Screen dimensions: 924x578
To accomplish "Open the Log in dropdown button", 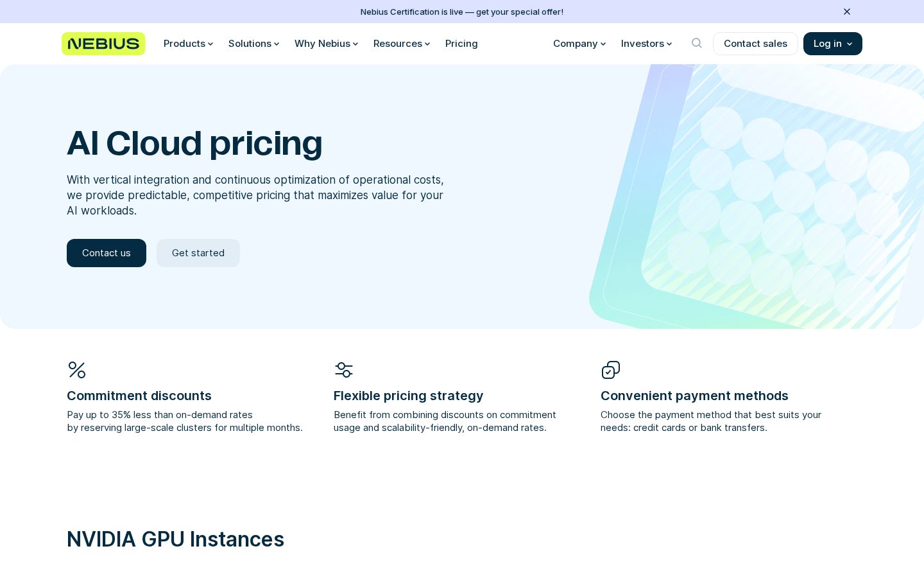I will (x=833, y=44).
